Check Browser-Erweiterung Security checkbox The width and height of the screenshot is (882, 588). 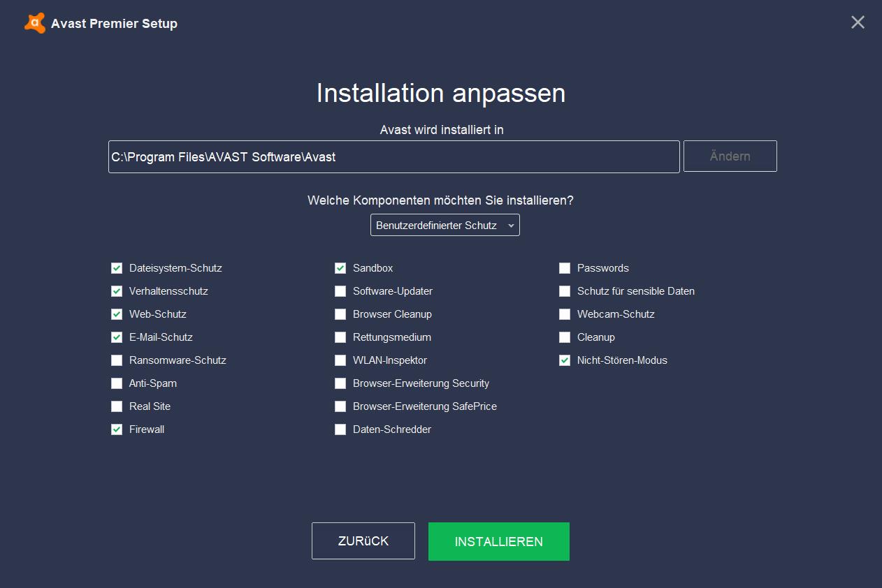tap(340, 383)
